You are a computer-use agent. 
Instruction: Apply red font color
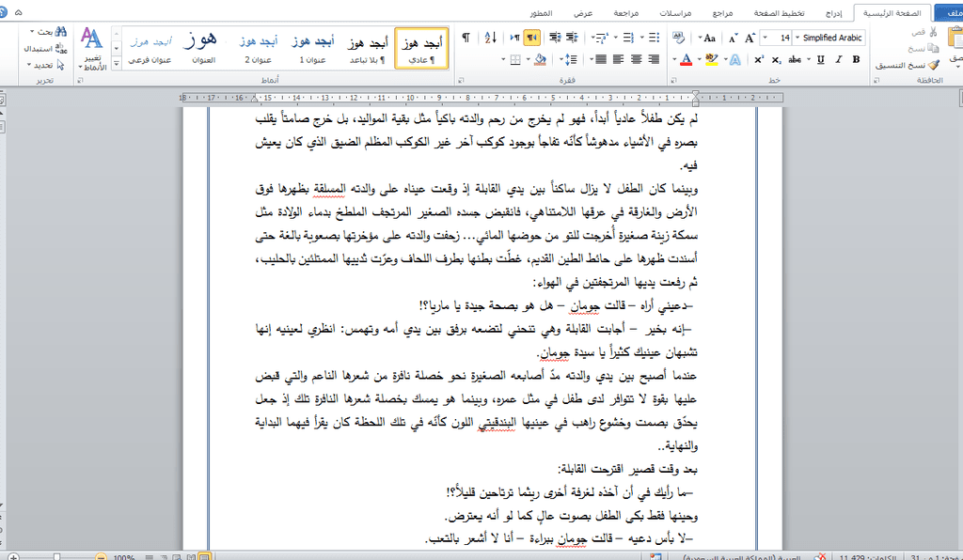687,59
